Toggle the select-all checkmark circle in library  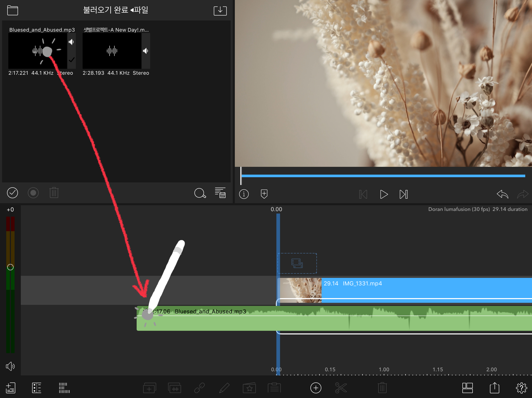coord(12,193)
